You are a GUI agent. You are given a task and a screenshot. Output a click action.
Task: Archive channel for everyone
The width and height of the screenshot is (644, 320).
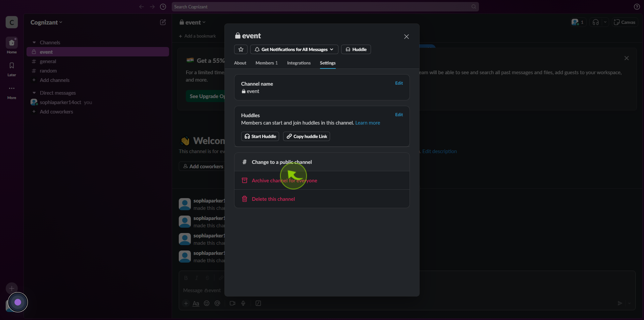coord(322,181)
